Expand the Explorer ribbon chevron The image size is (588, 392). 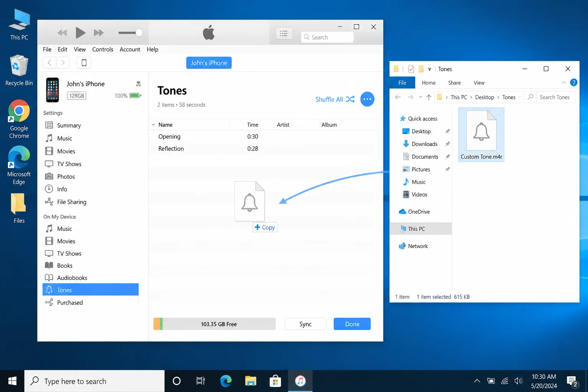pyautogui.click(x=563, y=82)
